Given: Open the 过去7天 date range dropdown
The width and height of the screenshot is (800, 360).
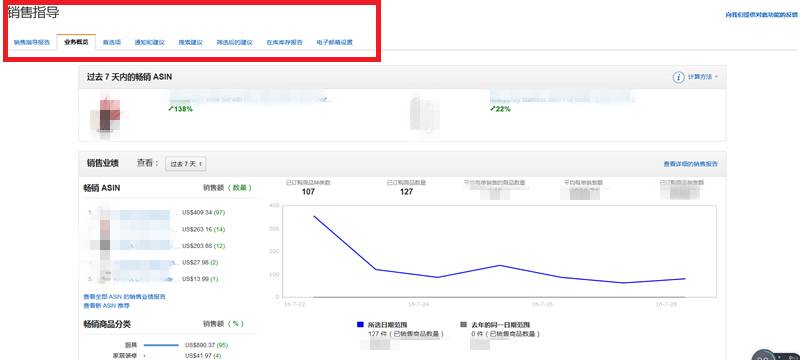Looking at the screenshot, I should point(186,164).
